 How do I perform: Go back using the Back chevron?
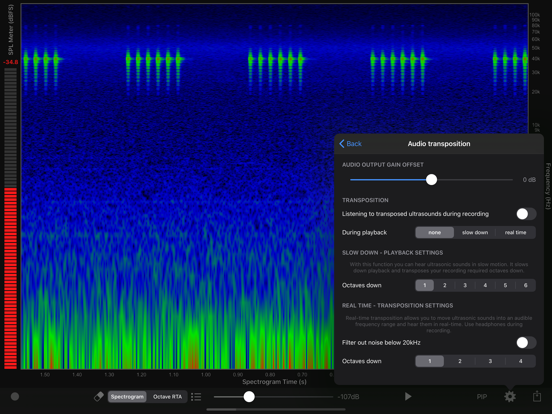point(350,144)
